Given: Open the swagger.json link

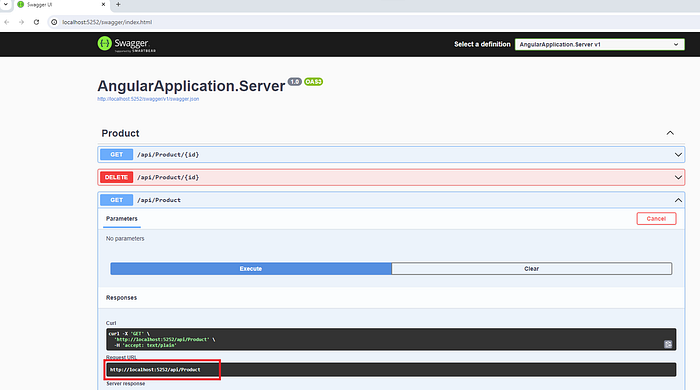Looking at the screenshot, I should [x=148, y=99].
